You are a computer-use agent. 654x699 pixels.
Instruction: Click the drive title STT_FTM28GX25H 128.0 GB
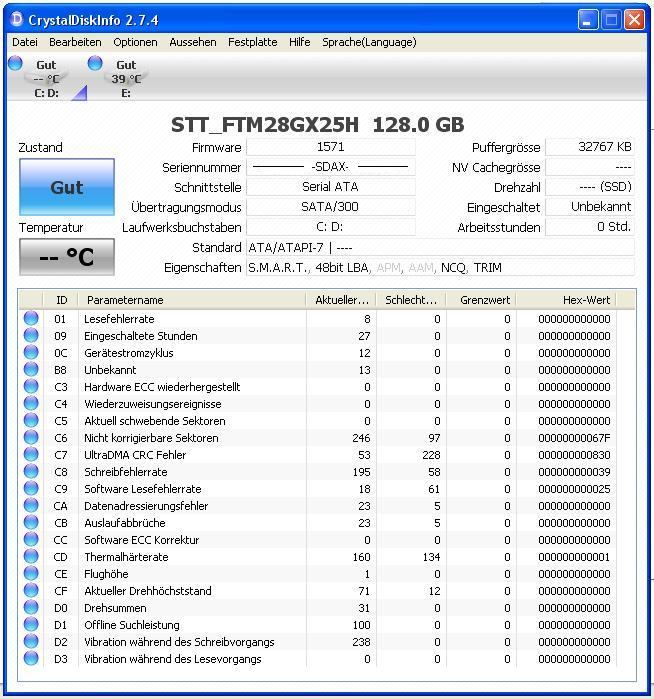pos(317,125)
